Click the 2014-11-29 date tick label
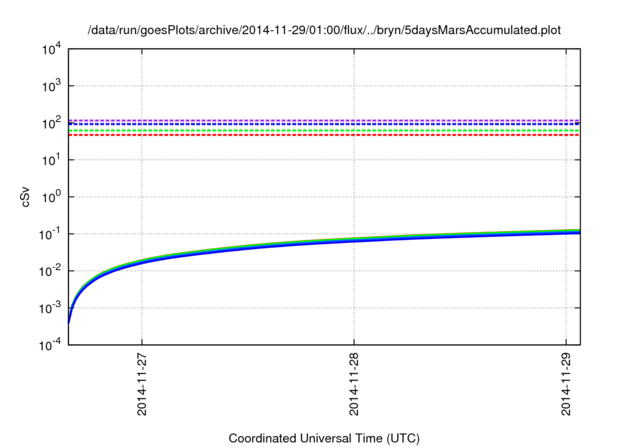Screen dimensions: 640x448 coord(566,384)
